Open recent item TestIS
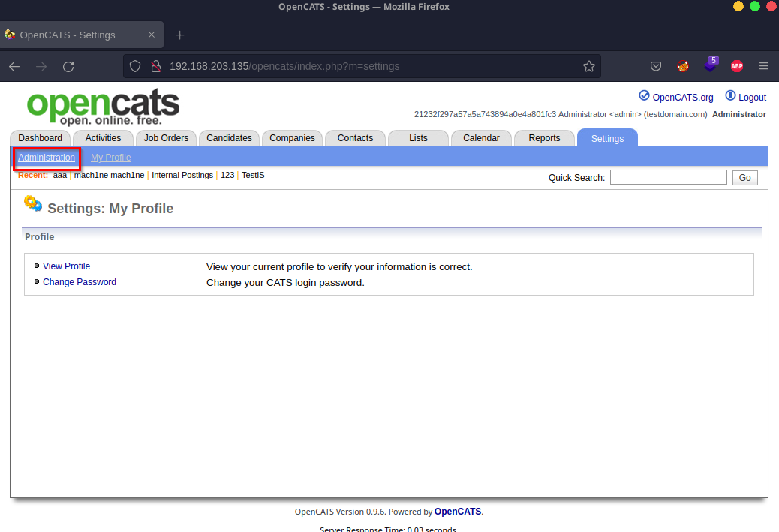 [253, 175]
